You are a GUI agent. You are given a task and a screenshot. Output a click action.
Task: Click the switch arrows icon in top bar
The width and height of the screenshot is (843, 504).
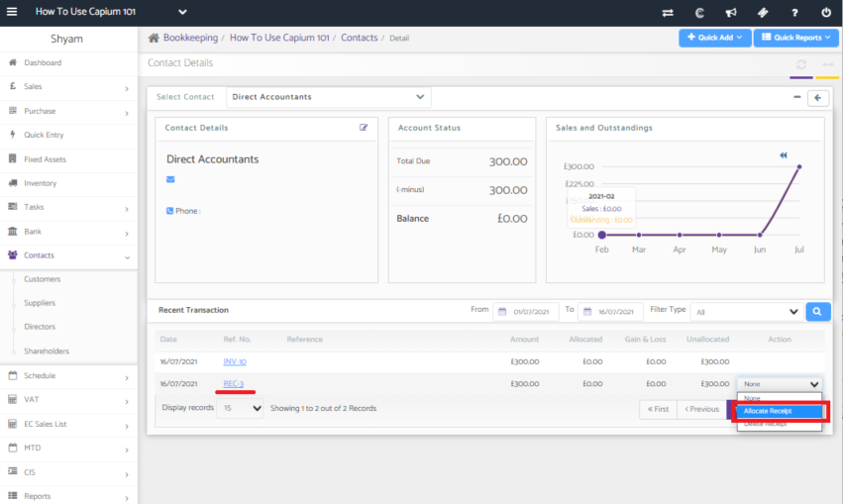(x=668, y=12)
